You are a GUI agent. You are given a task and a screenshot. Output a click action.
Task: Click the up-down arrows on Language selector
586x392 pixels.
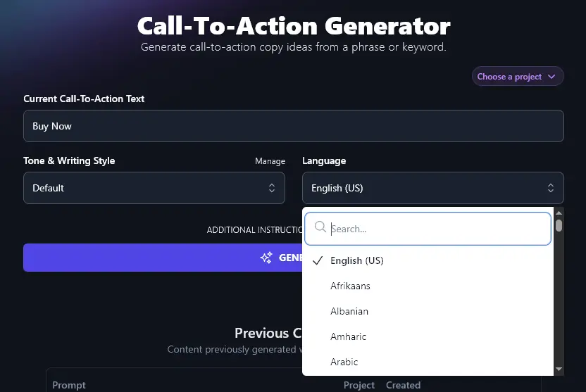(x=551, y=188)
